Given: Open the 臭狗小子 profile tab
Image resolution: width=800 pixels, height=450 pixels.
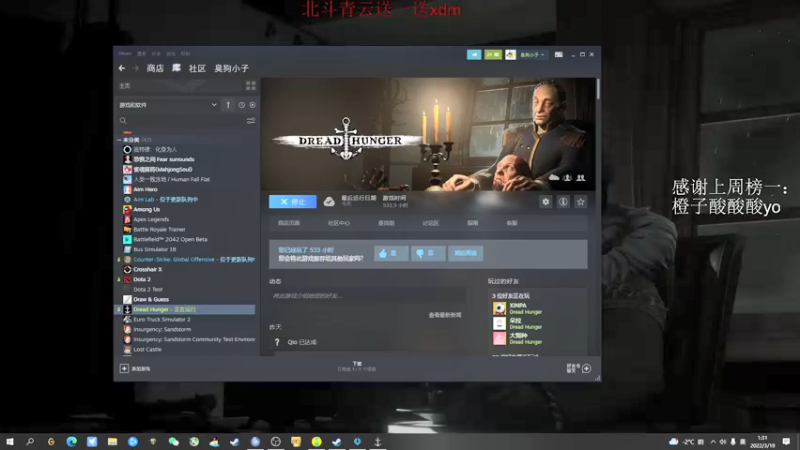Looking at the screenshot, I should point(231,68).
